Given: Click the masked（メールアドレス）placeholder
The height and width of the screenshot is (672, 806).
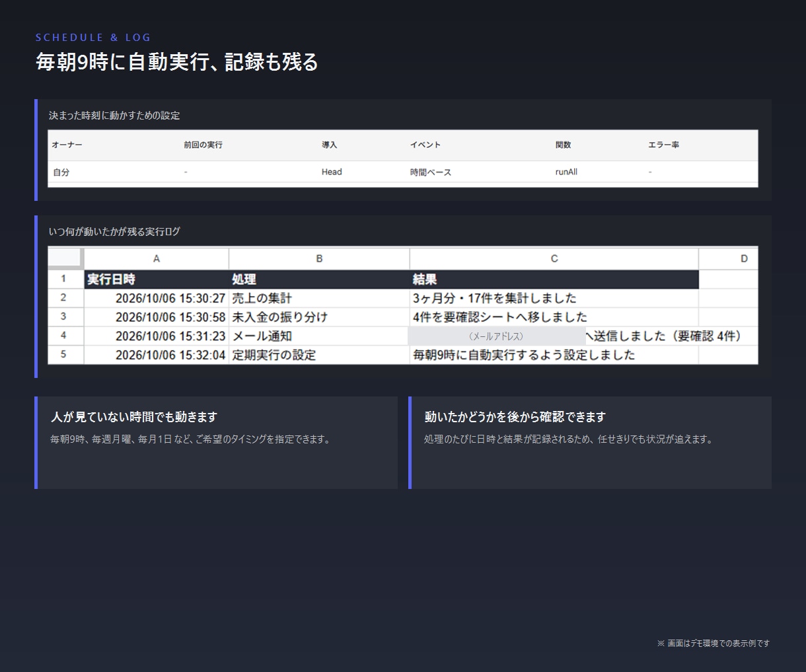Looking at the screenshot, I should click(496, 336).
